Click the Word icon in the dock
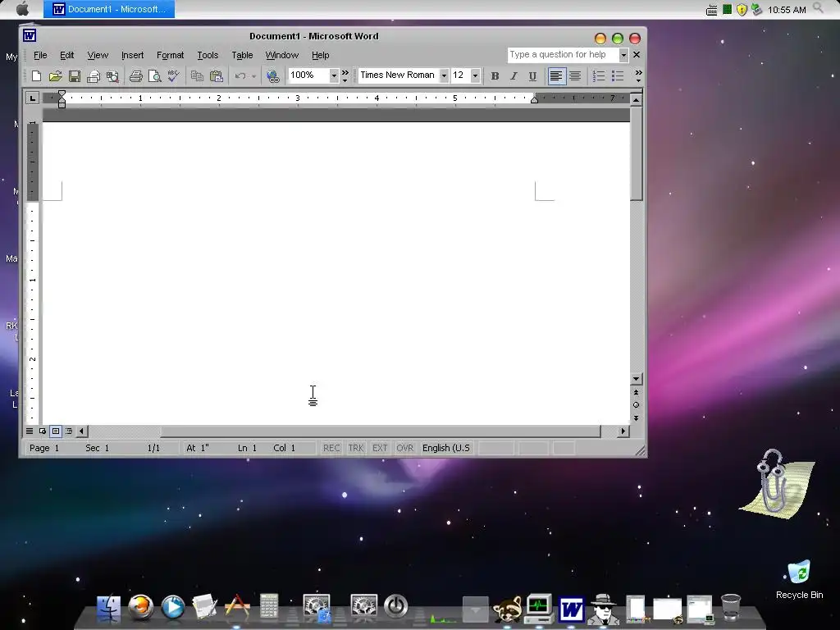Image resolution: width=840 pixels, height=630 pixels. click(571, 609)
